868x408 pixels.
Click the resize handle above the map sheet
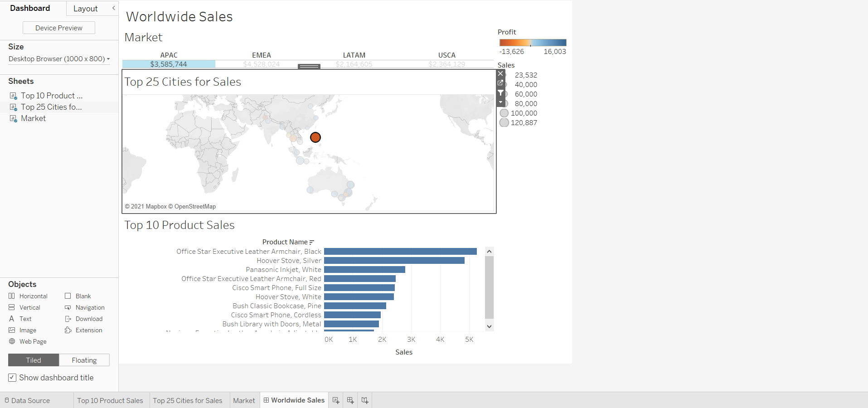309,66
